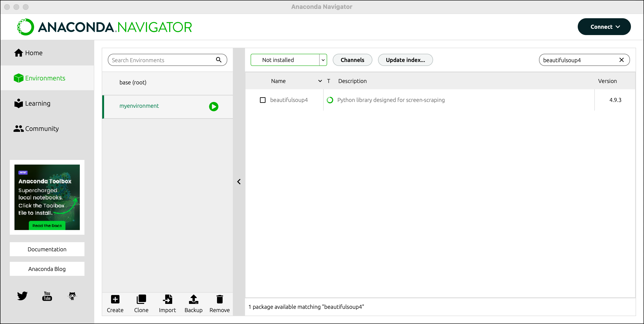Open the Twitter bird icon link
This screenshot has width=644, height=324.
(22, 296)
